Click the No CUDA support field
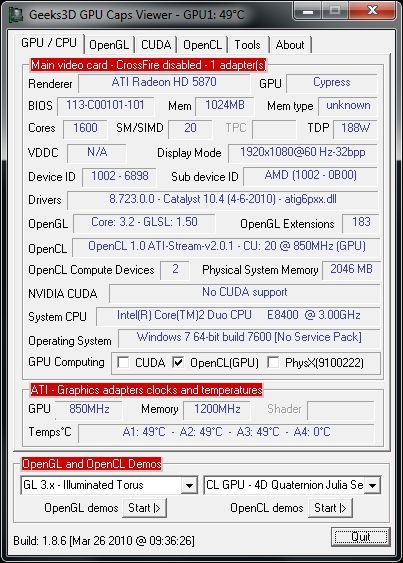The width and height of the screenshot is (403, 563). 244,293
